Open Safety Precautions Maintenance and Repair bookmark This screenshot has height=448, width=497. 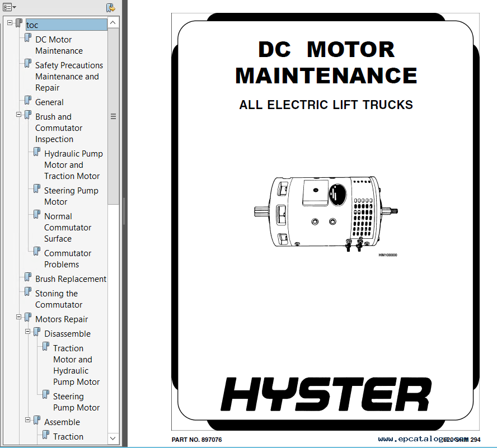tap(69, 77)
